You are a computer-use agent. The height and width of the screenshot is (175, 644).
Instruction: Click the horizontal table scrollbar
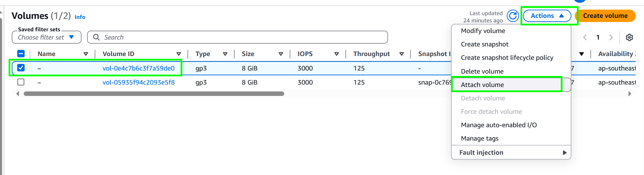click(154, 94)
